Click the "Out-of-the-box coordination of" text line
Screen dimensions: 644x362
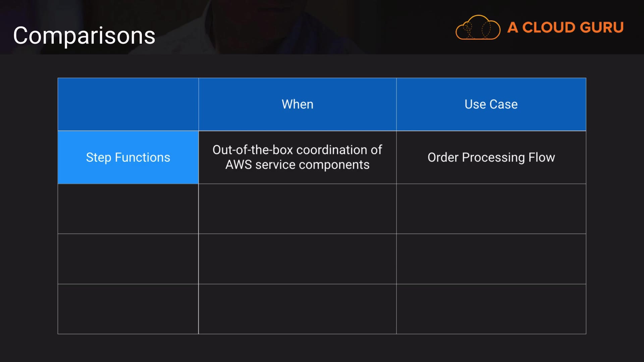tap(297, 150)
